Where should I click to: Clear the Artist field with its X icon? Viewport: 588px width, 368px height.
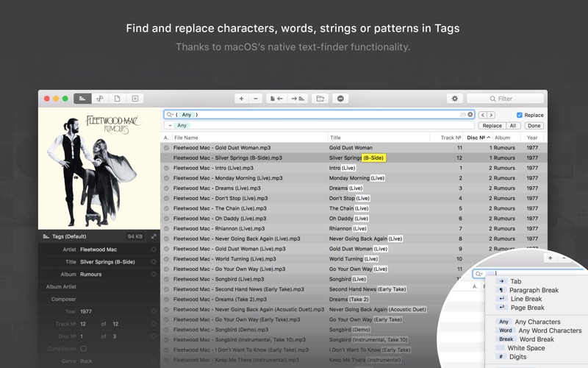click(x=154, y=250)
